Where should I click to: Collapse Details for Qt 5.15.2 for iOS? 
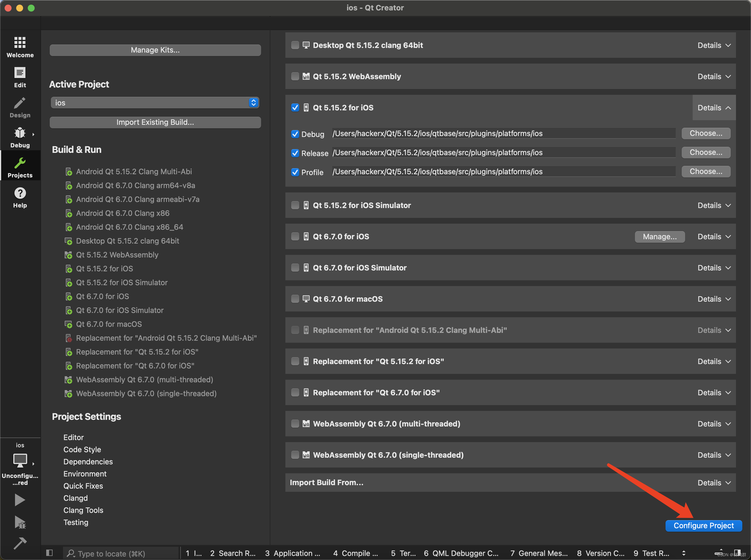[714, 108]
